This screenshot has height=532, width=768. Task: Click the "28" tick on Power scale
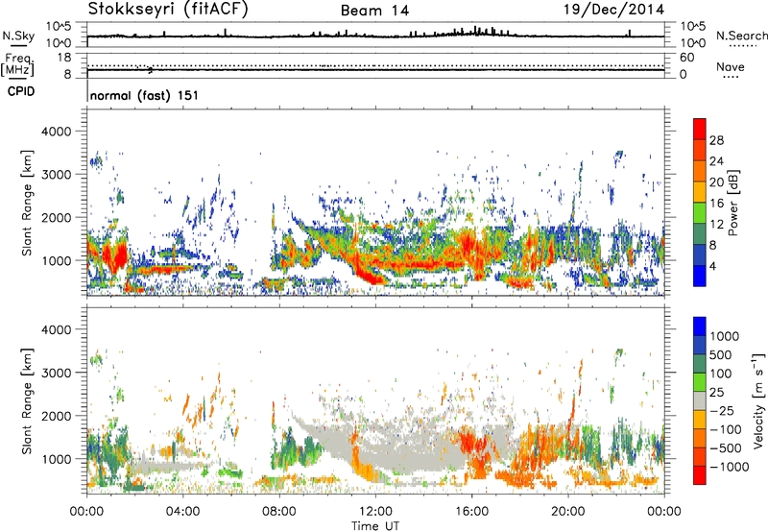click(716, 140)
